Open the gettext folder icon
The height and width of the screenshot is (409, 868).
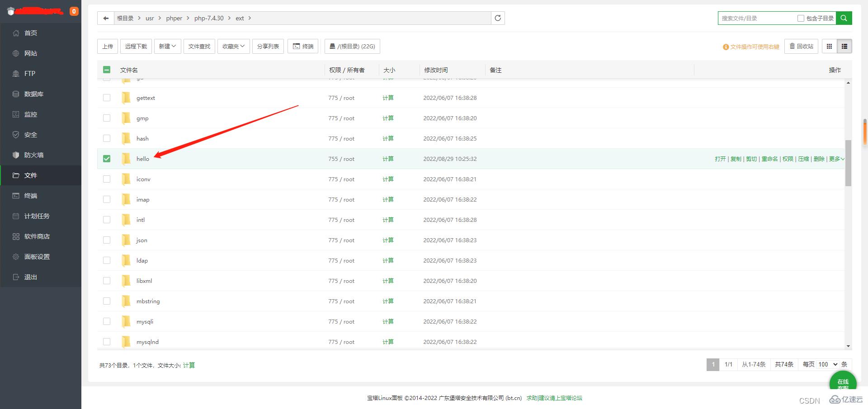126,98
